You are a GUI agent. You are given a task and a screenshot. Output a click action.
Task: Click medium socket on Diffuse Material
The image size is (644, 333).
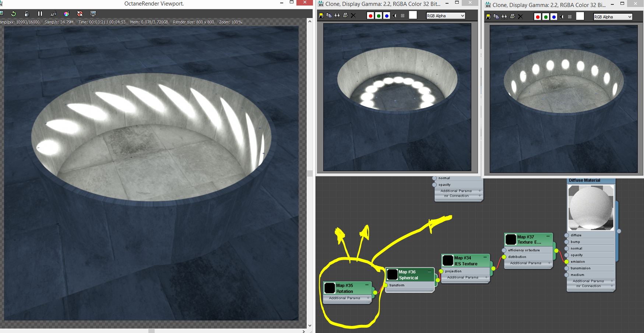pyautogui.click(x=567, y=275)
